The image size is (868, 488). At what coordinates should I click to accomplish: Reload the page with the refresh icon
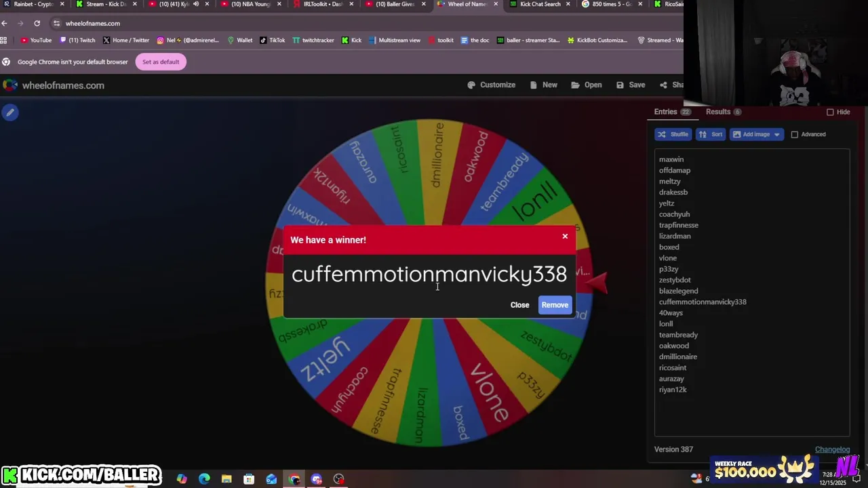tap(37, 23)
